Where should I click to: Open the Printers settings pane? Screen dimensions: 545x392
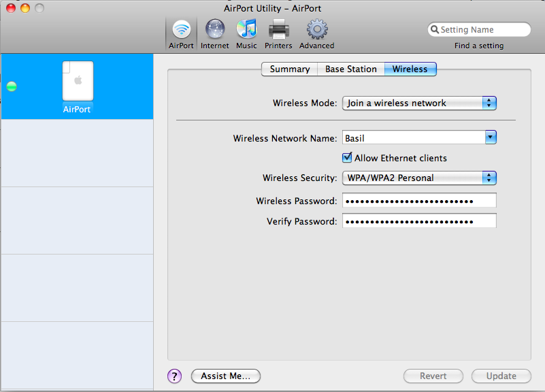coord(278,34)
